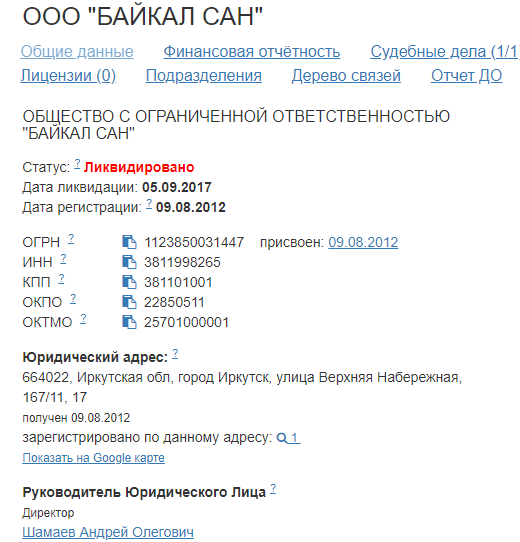This screenshot has height=542, width=520.
Task: Copy ОКТМО code 25701000001 via icon
Action: coord(129,322)
